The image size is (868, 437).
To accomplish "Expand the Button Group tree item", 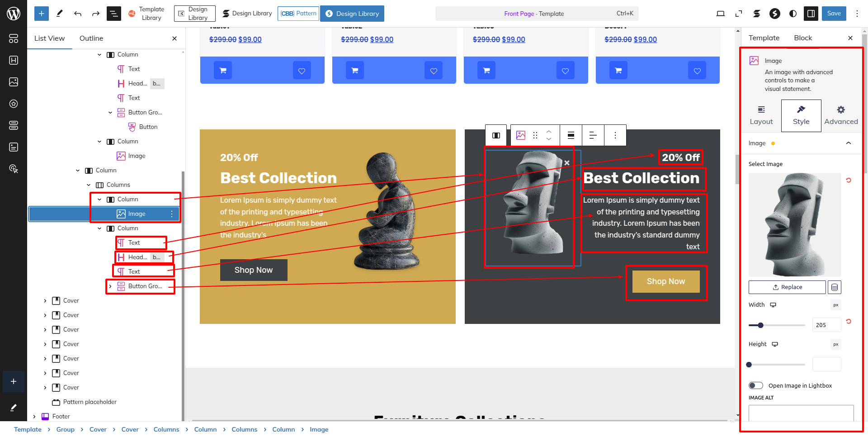I will (110, 286).
